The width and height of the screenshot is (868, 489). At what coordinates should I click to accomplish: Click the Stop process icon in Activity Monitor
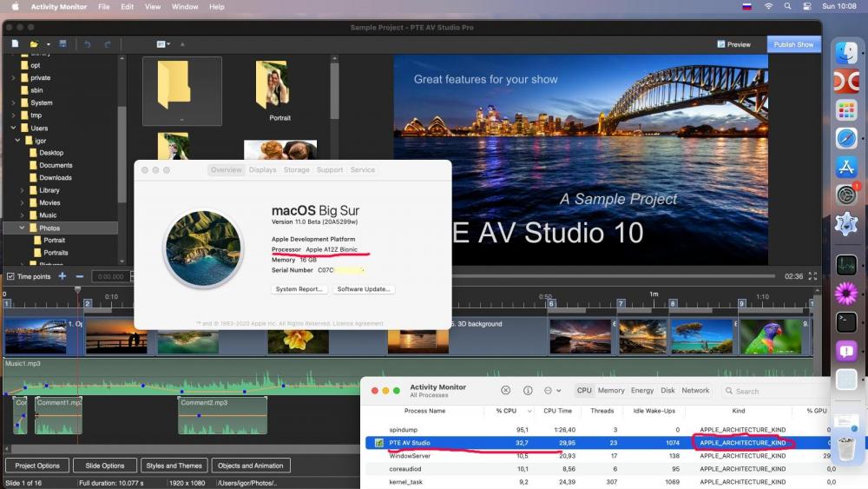505,391
